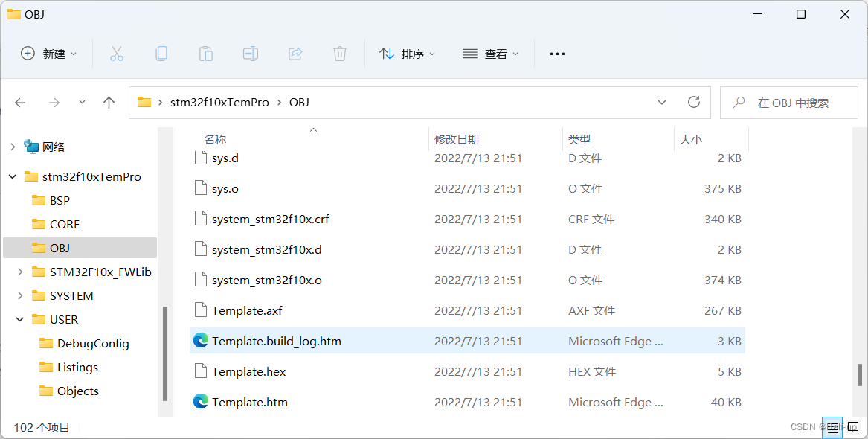Navigate up to the parent folder
Screen dimensions: 868x439
point(109,102)
